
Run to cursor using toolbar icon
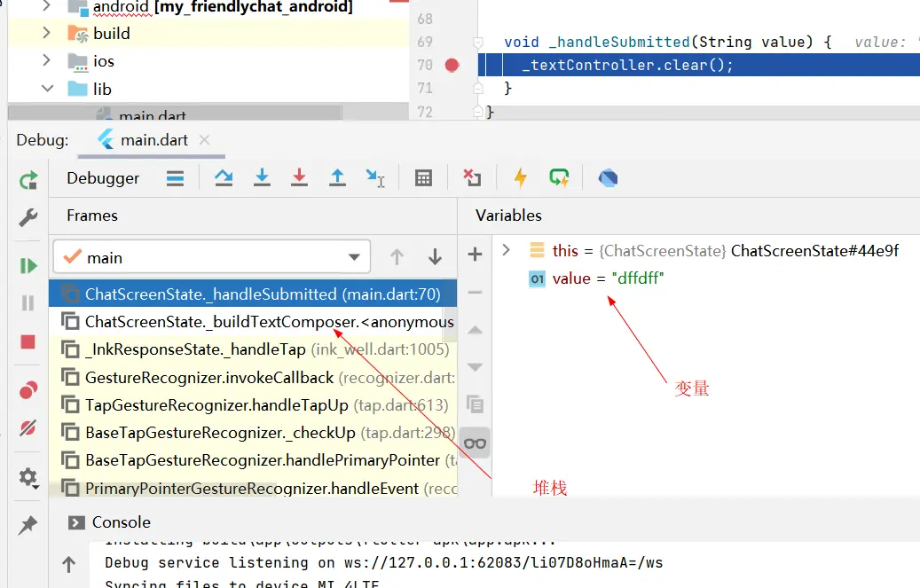tap(375, 178)
